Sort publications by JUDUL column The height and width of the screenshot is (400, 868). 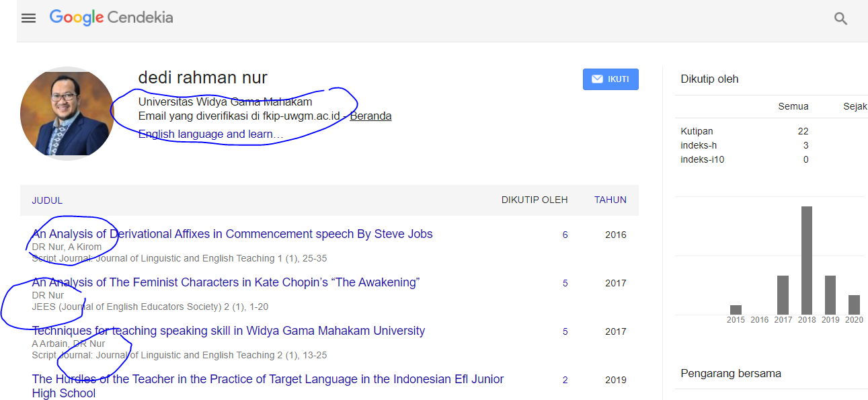pyautogui.click(x=47, y=200)
